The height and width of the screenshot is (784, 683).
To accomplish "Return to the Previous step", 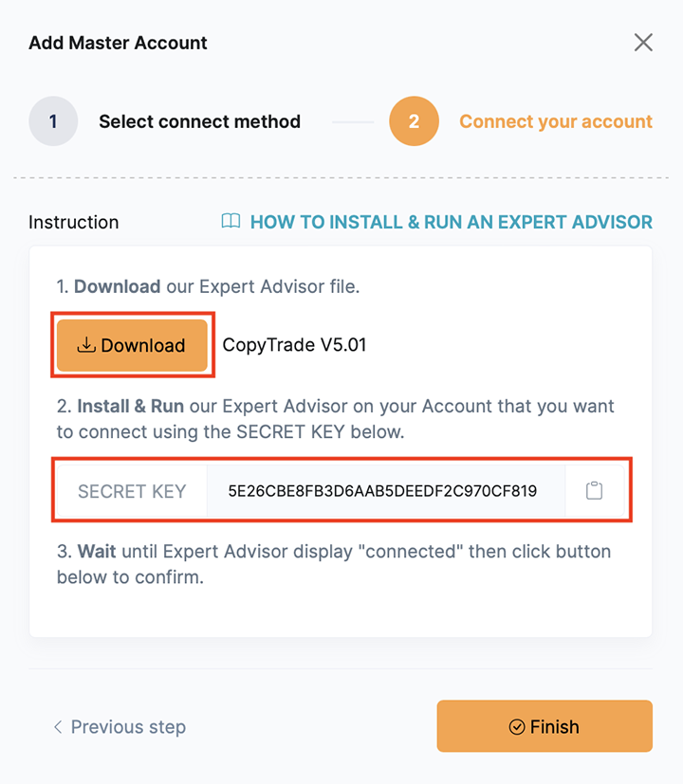I will pyautogui.click(x=120, y=726).
